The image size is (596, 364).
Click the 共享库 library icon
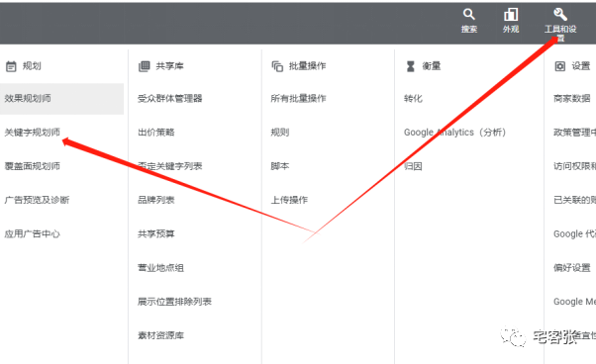[x=145, y=66]
